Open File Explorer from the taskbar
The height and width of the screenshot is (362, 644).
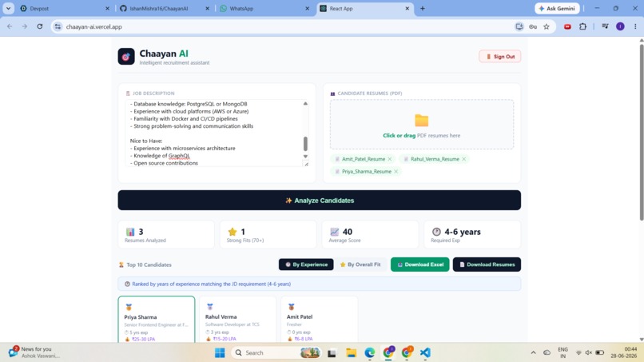(351, 352)
